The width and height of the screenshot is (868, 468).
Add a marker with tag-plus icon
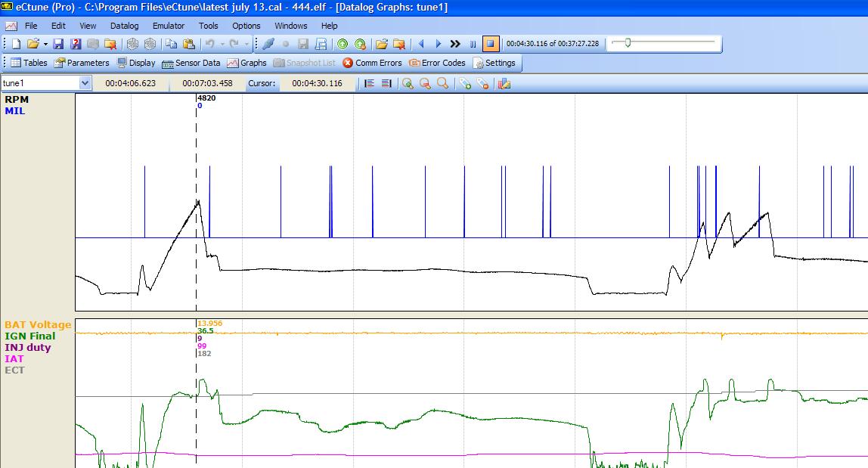(465, 84)
